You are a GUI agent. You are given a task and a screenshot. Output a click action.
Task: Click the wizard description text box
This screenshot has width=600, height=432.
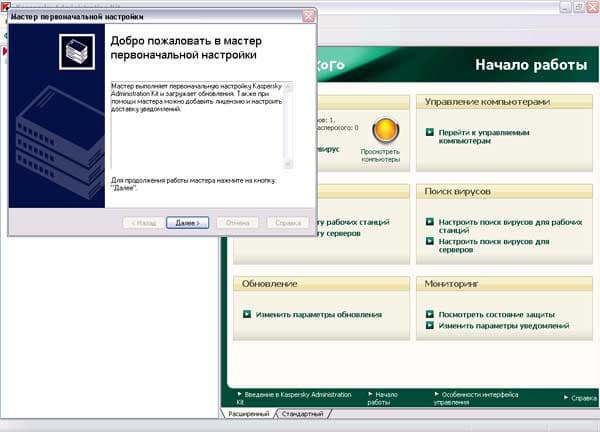(x=202, y=125)
